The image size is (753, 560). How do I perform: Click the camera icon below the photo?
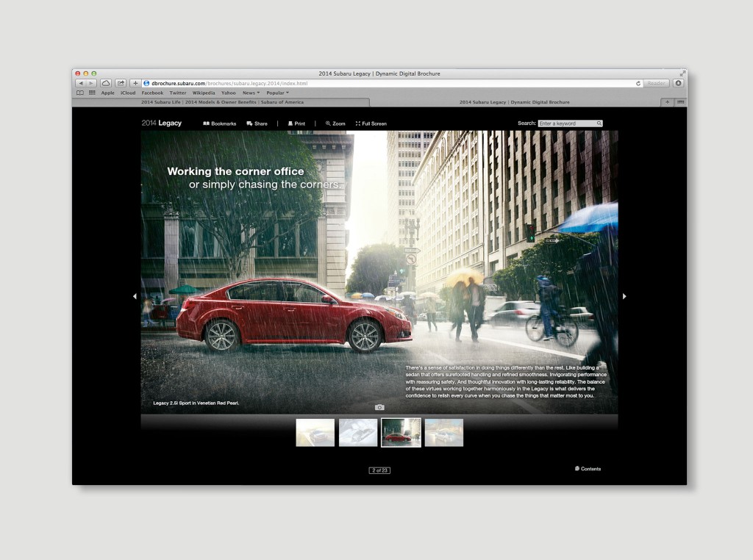coord(379,407)
